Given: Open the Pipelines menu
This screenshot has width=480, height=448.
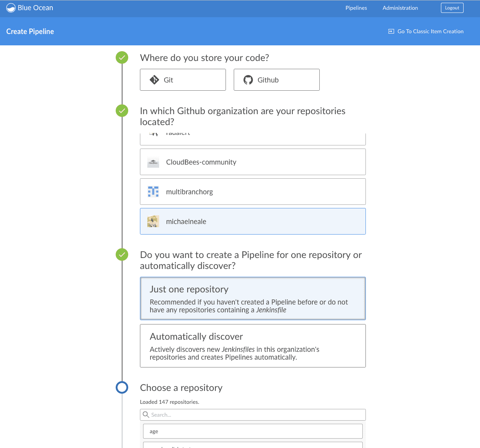Looking at the screenshot, I should [x=356, y=7].
